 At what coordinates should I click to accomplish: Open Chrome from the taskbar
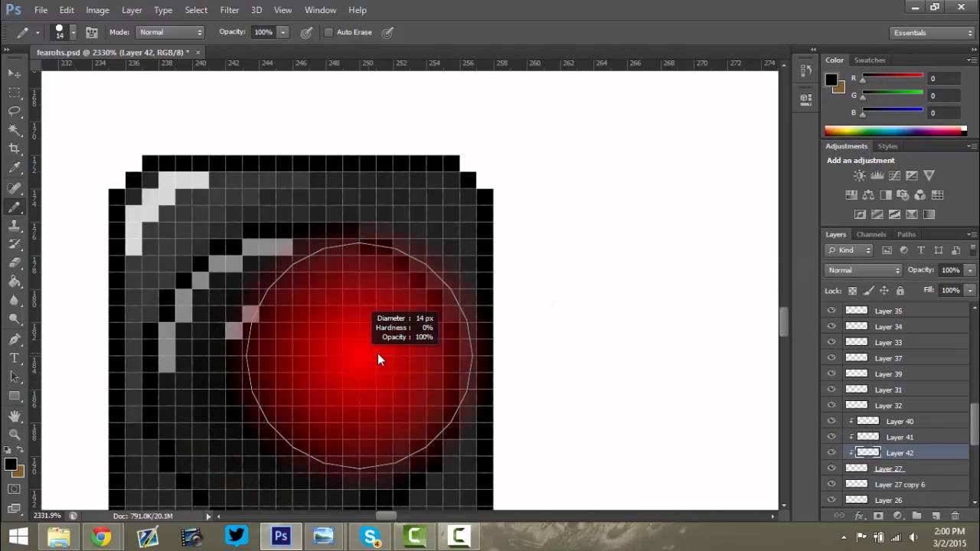coord(100,536)
